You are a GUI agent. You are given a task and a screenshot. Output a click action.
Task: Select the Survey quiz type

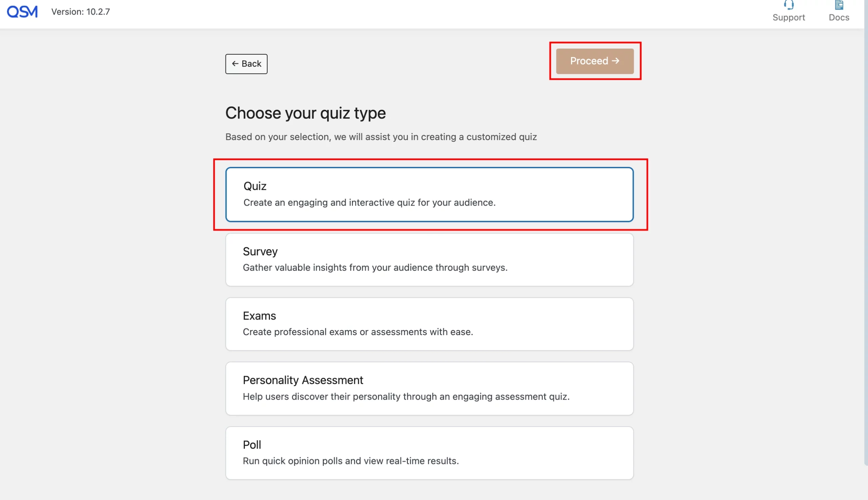(429, 259)
